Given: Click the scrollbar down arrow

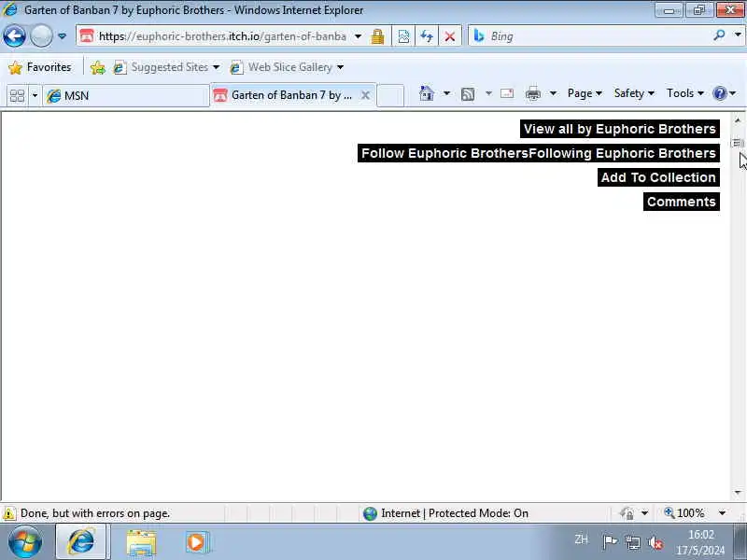Looking at the screenshot, I should pyautogui.click(x=738, y=492).
